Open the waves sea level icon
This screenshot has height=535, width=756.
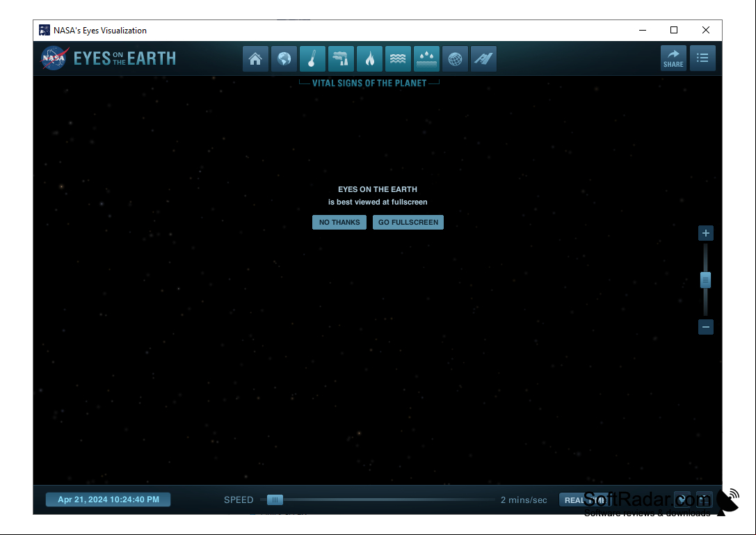[x=398, y=58]
